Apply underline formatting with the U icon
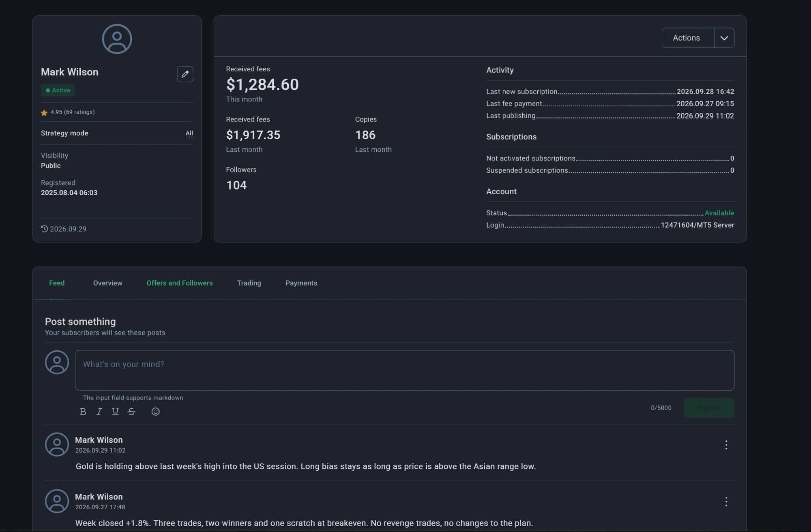 pyautogui.click(x=115, y=412)
